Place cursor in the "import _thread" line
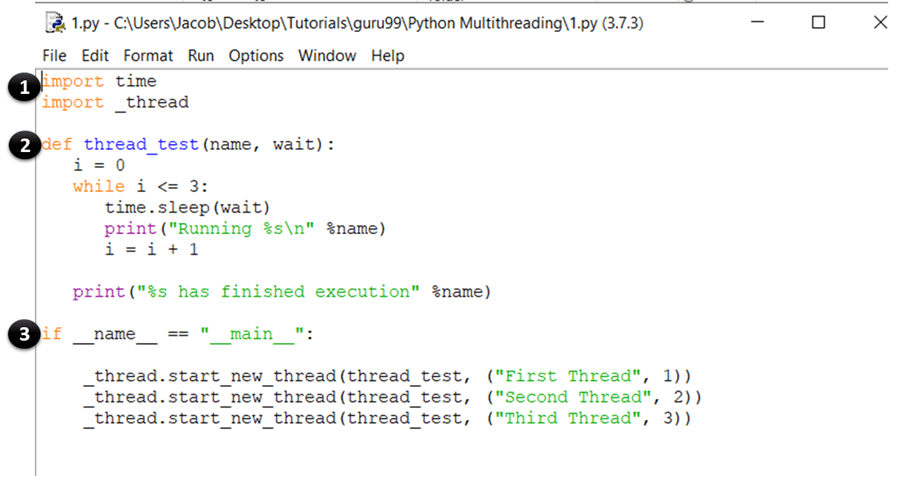This screenshot has height=484, width=900. point(115,102)
